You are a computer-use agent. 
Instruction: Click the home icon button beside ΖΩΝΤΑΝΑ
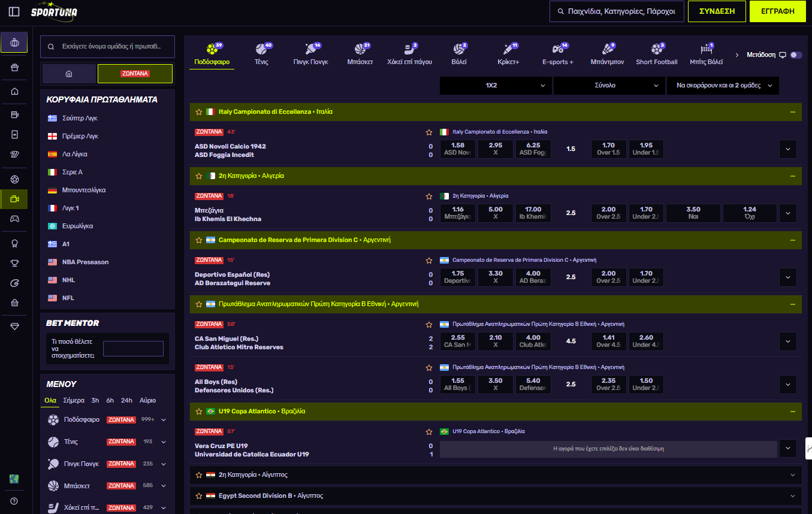pyautogui.click(x=69, y=74)
